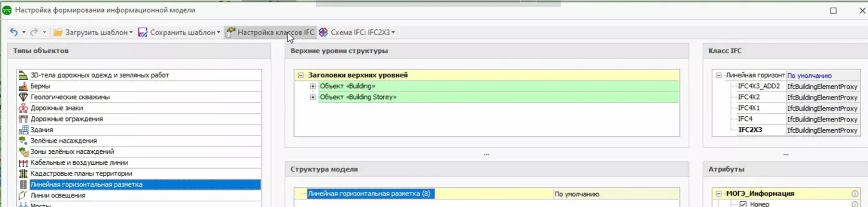
Task: Toggle the Номер attribute checkbox
Action: [743, 204]
